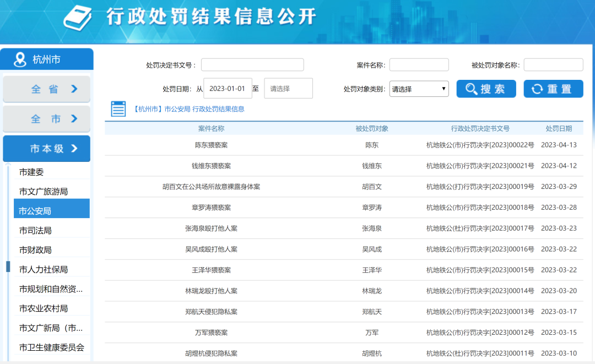Screen dimensions: 595x364
Task: Click the person icon beside 杭州市
Action: tap(19, 59)
